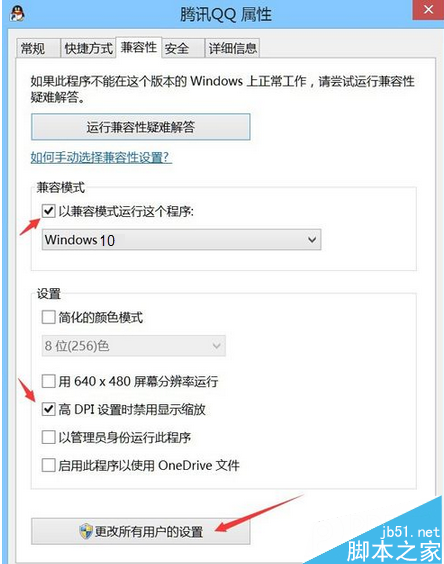Click the shield icon on 更改所有用户的设置 button
The width and height of the screenshot is (444, 564).
pyautogui.click(x=86, y=531)
